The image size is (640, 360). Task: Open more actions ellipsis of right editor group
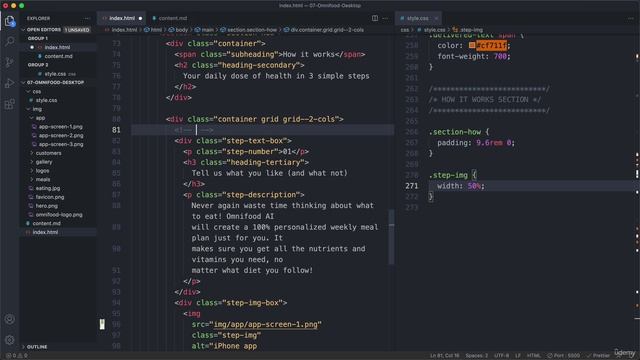(631, 18)
